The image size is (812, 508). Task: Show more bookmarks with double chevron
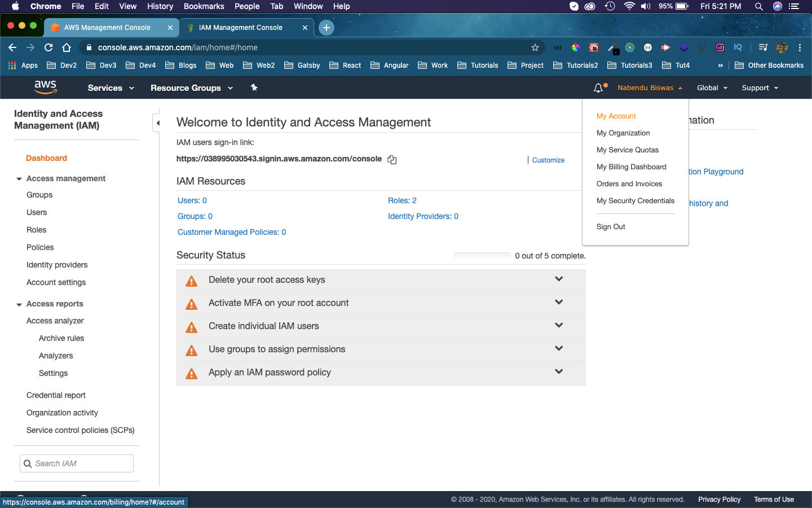[x=720, y=65]
